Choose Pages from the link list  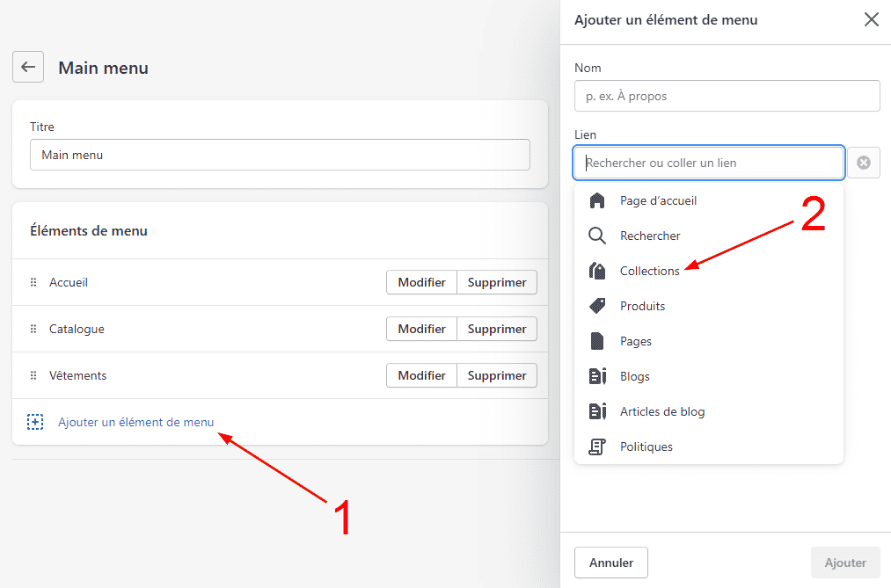click(x=635, y=341)
